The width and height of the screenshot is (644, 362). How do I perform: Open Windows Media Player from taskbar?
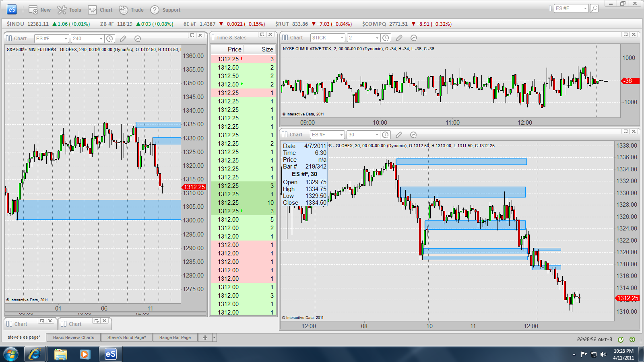pyautogui.click(x=85, y=354)
